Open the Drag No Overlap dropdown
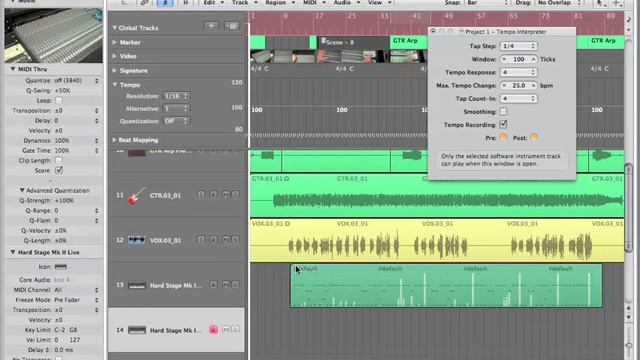 559,2
